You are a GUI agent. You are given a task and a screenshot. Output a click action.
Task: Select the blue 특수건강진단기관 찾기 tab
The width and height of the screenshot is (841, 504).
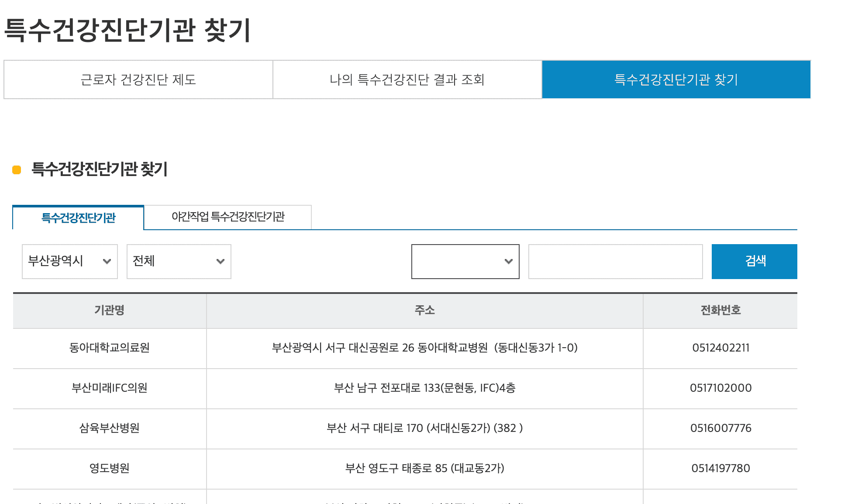(676, 79)
